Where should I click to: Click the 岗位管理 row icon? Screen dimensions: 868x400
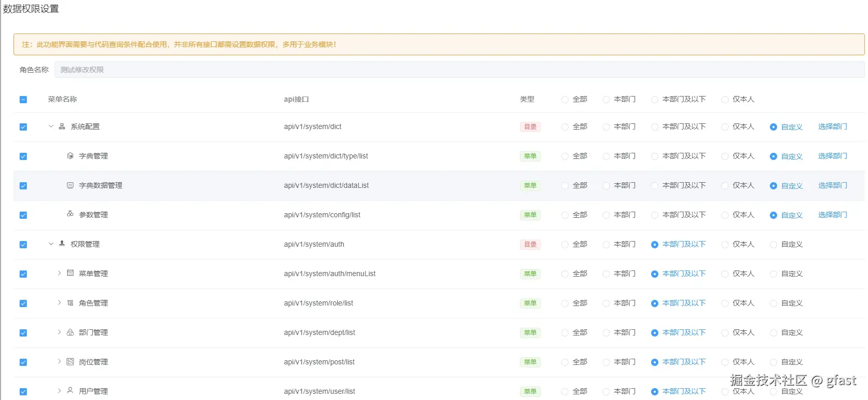tap(70, 362)
